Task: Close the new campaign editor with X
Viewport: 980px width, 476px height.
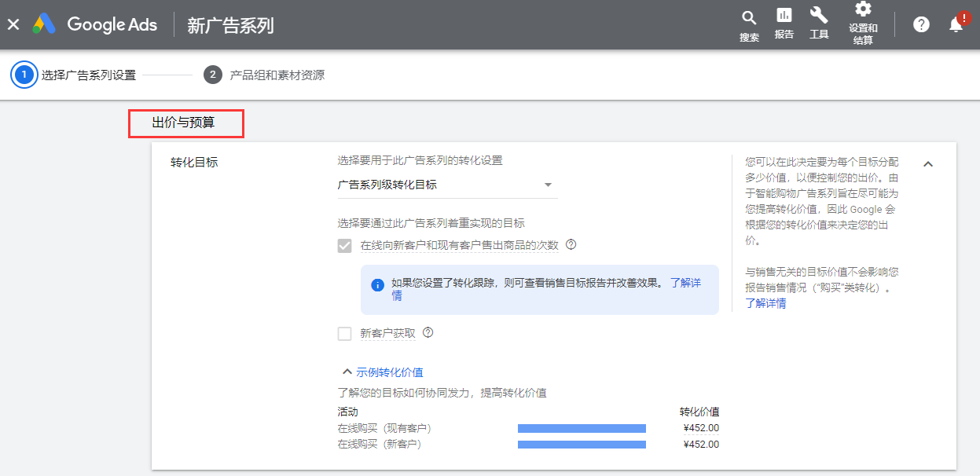Action: tap(13, 24)
